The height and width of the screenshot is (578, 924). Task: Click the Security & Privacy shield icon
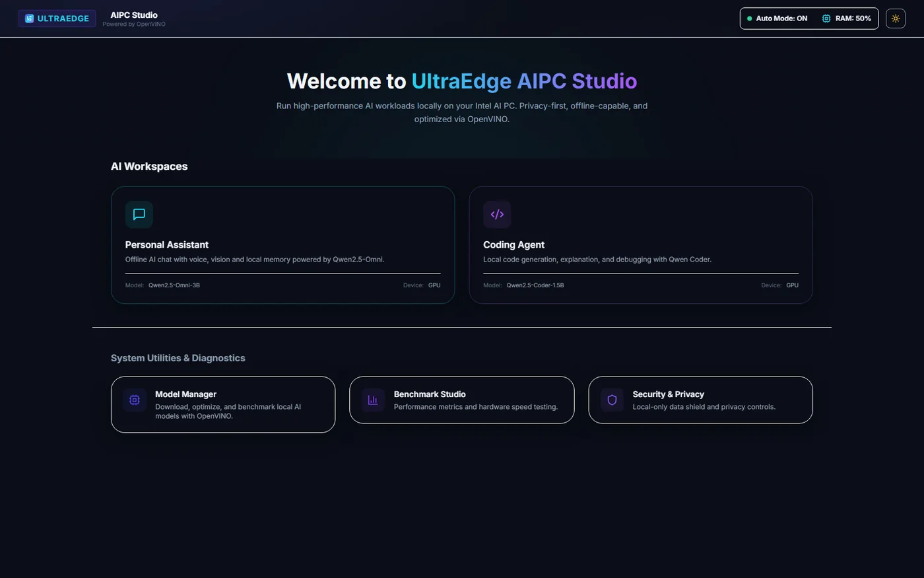[612, 400]
